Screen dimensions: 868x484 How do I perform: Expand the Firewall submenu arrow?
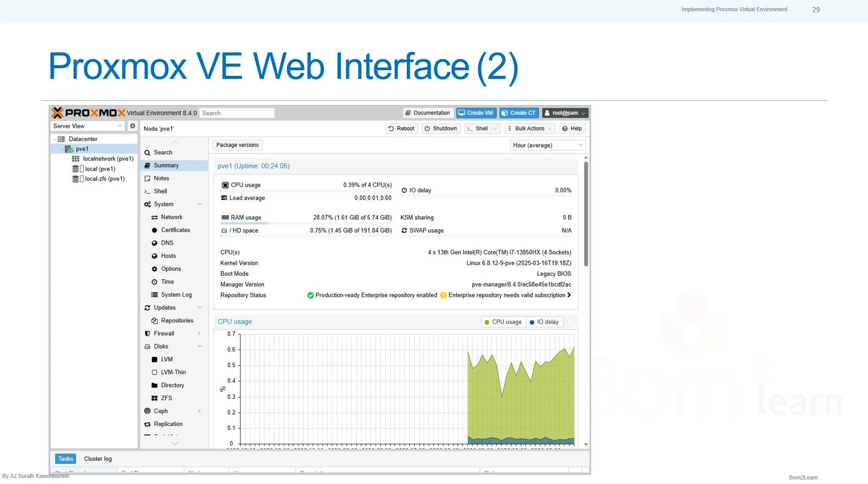[x=199, y=333]
